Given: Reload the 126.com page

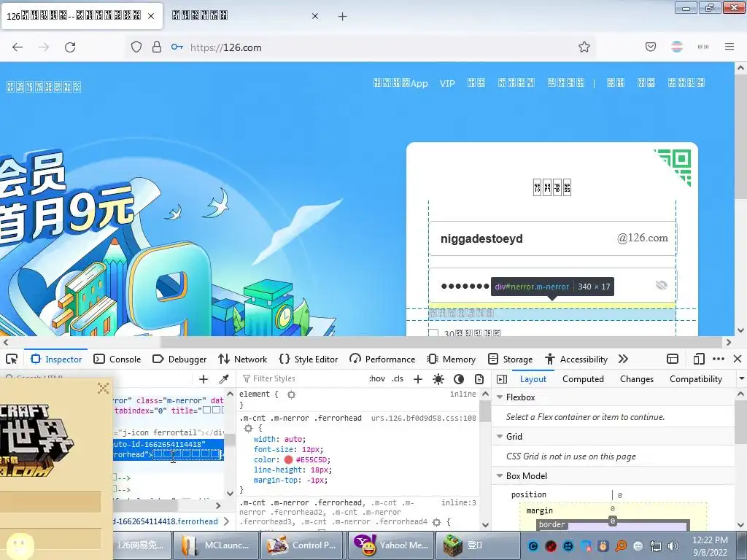Looking at the screenshot, I should pyautogui.click(x=70, y=47).
